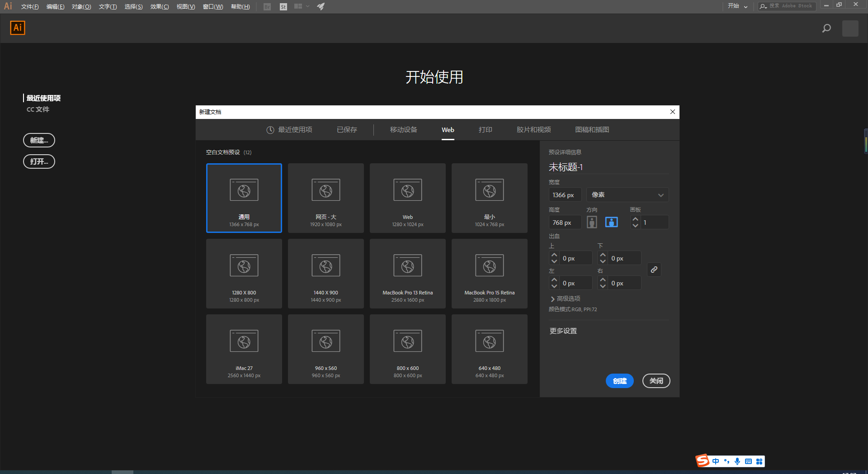Screen dimensions: 868x474
Task: Open the search magnifier in top right
Action: click(826, 28)
